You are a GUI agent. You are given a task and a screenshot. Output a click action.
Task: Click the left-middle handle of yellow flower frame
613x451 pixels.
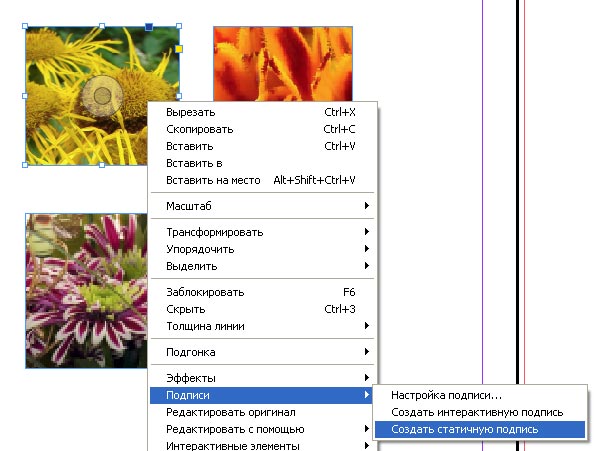[25, 96]
